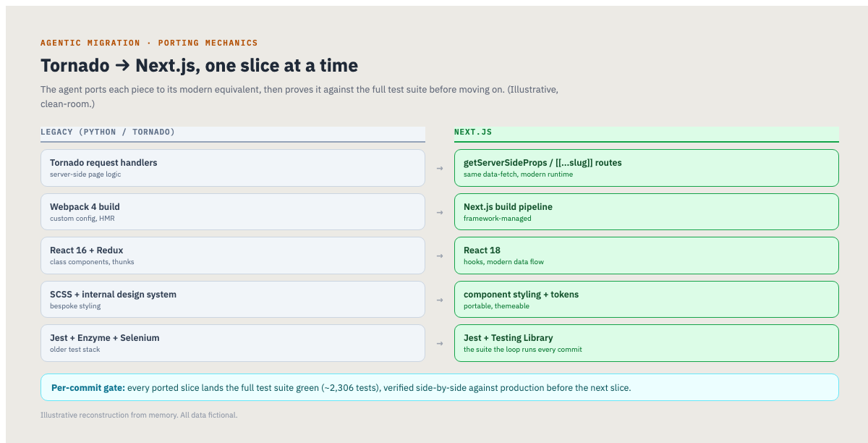The image size is (868, 443).
Task: Click the title "Tornado → Next.js, one slice at a time"
Action: click(199, 65)
